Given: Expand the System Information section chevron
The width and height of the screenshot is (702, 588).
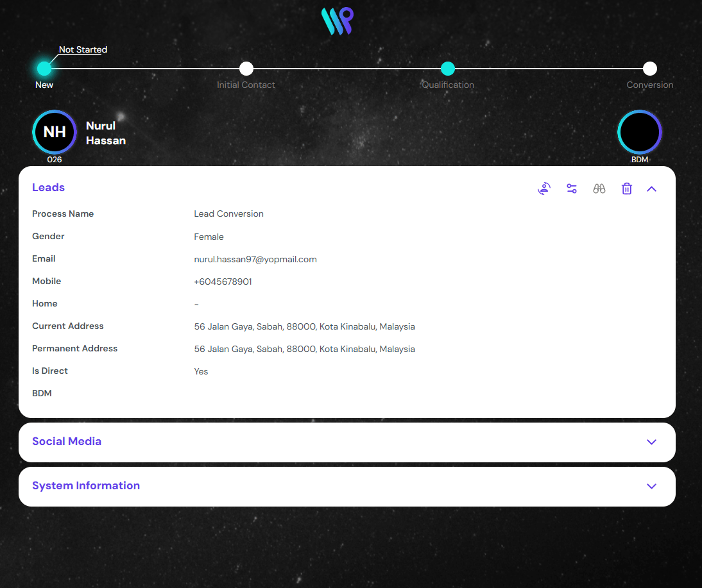Looking at the screenshot, I should (652, 486).
